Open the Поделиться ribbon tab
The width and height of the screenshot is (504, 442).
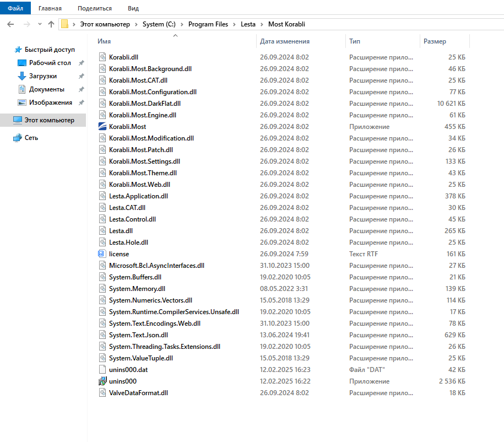click(95, 8)
